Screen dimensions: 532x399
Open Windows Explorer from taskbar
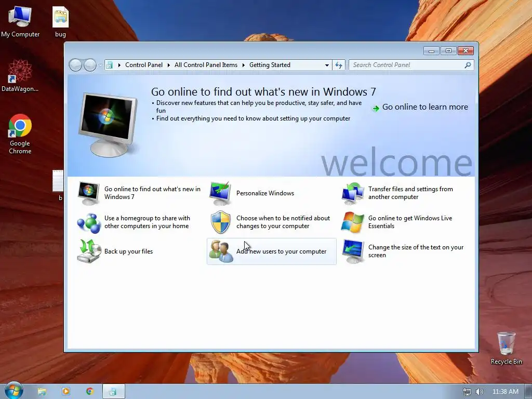(x=42, y=392)
